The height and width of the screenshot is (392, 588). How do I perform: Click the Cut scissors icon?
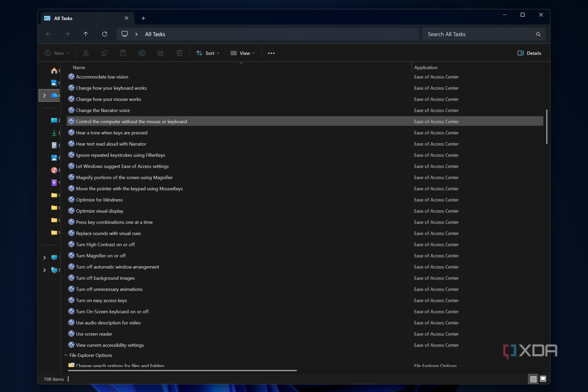tap(86, 53)
